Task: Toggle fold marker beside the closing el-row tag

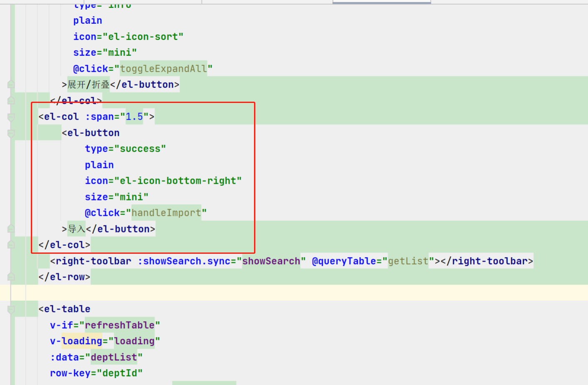Action: pos(11,277)
